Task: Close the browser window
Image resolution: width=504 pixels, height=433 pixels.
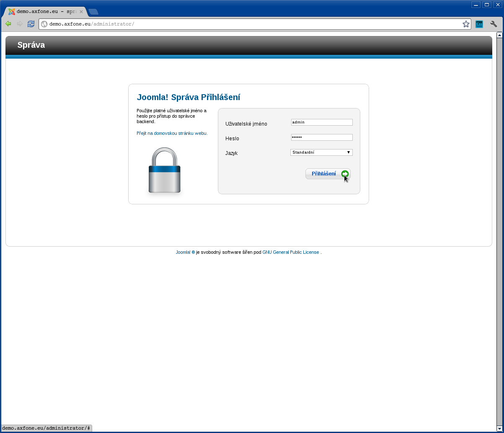Action: (497, 5)
